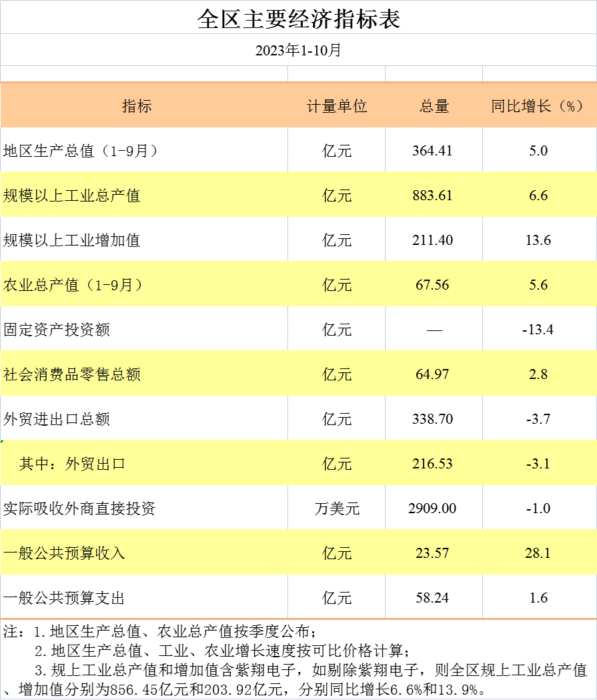Viewport: 597px width, 700px height.
Task: Select the growth value 28.1
Action: pyautogui.click(x=538, y=553)
